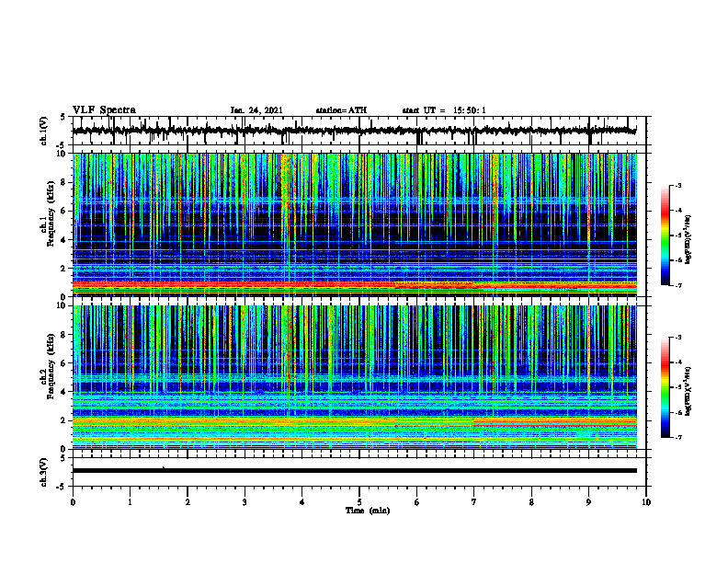Click the "-7" tick on ch.1 color bar
This screenshot has height=563, width=728.
(x=678, y=286)
